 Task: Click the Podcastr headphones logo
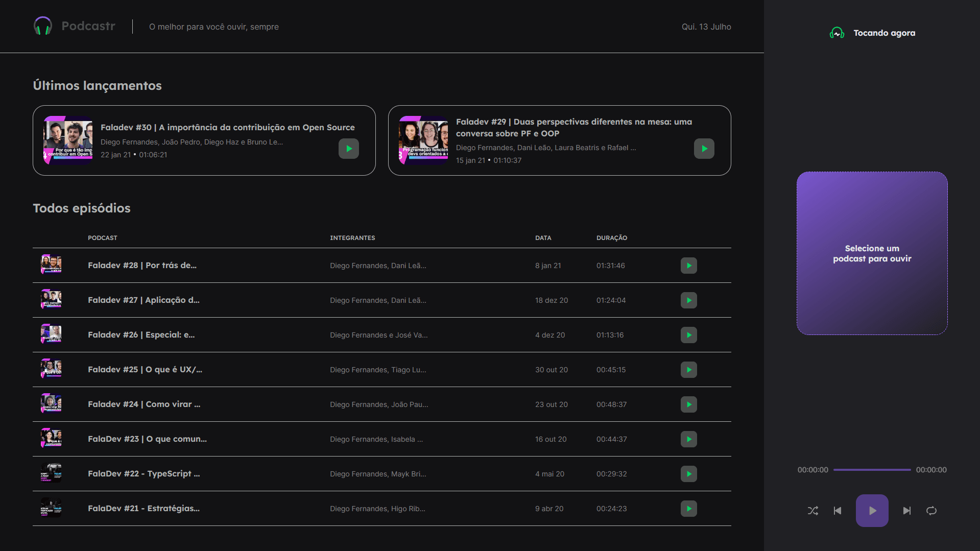[x=43, y=26]
